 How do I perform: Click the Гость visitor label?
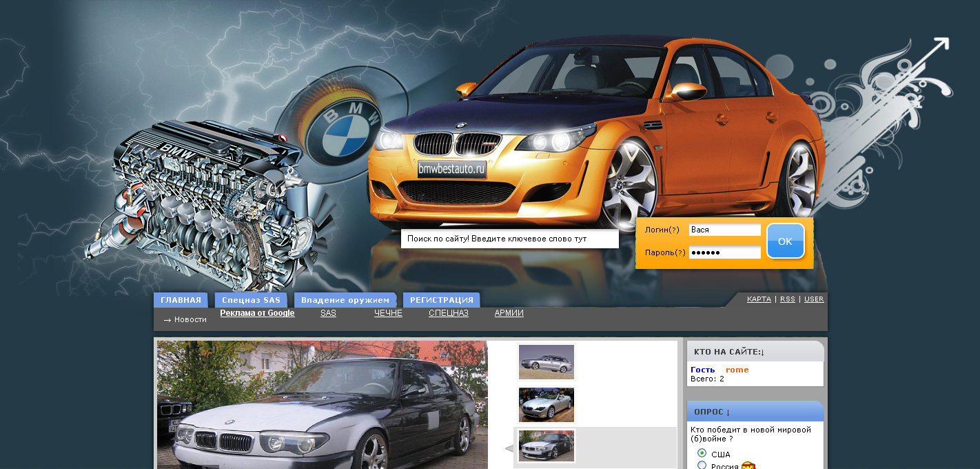(703, 370)
